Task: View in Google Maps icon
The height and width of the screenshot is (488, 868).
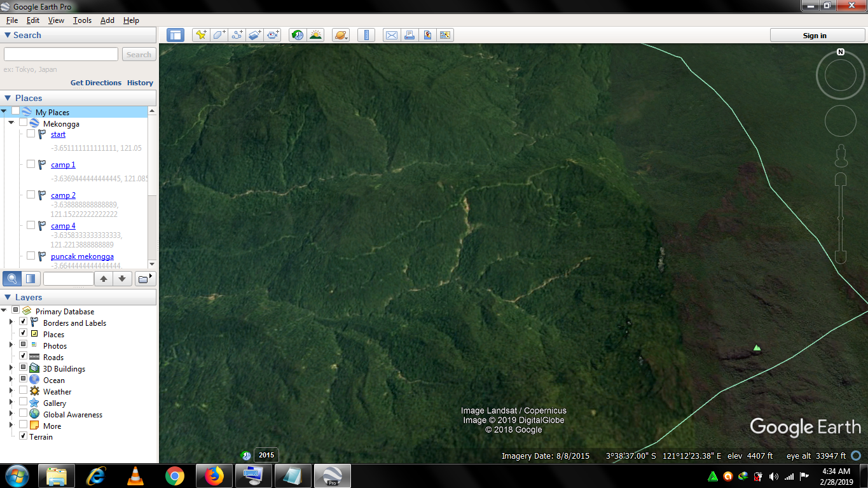Action: 445,35
